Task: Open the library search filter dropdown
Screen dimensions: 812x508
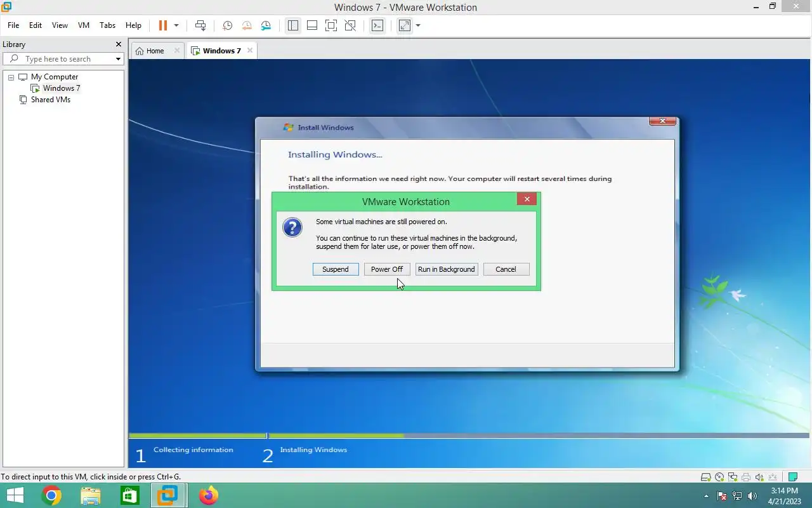Action: click(x=118, y=59)
